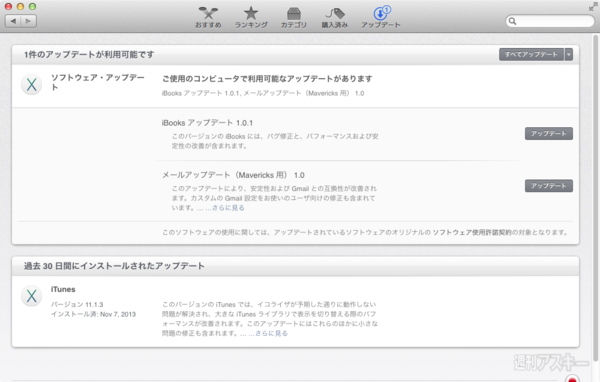Click the 1件のアップデートが利用可能です header
Viewport: 600px width, 382px height.
pos(89,54)
